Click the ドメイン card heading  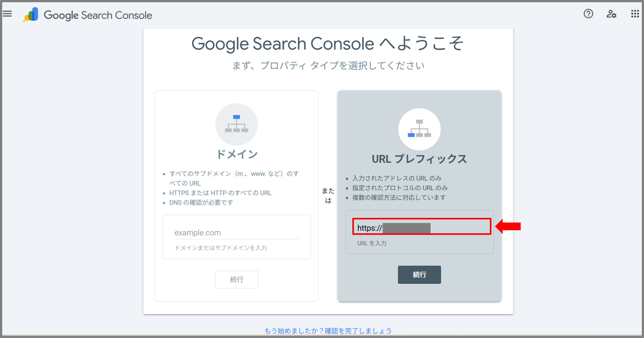237,154
